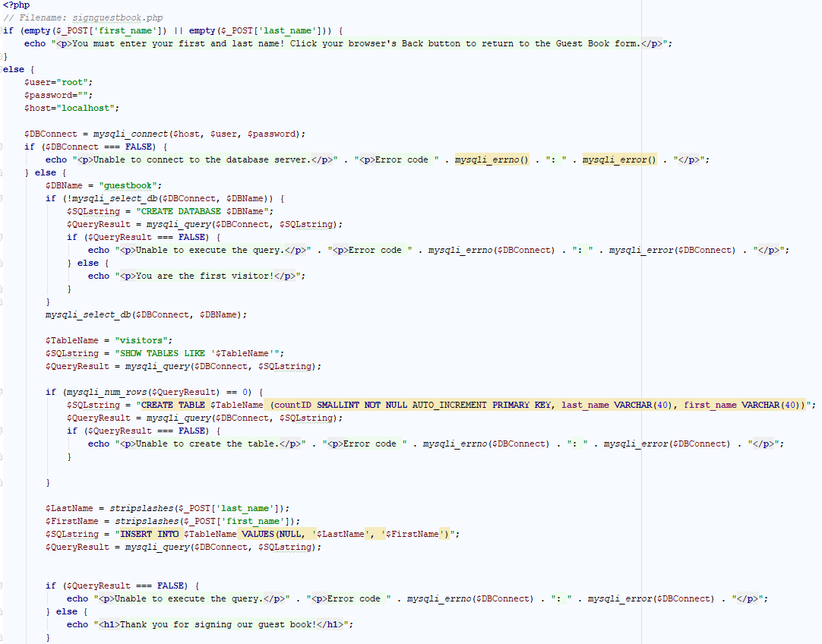This screenshot has height=644, width=822.
Task: Click 'You are the first visitor!' text
Action: [x=205, y=276]
